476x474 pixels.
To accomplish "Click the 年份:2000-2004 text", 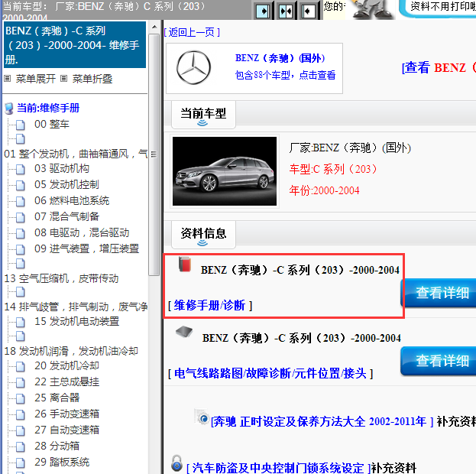I will [x=324, y=190].
